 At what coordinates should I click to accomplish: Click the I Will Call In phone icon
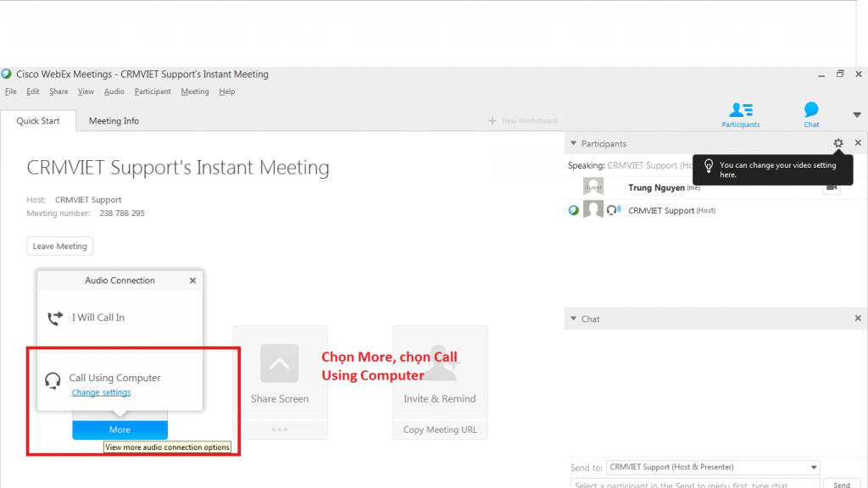click(x=55, y=319)
